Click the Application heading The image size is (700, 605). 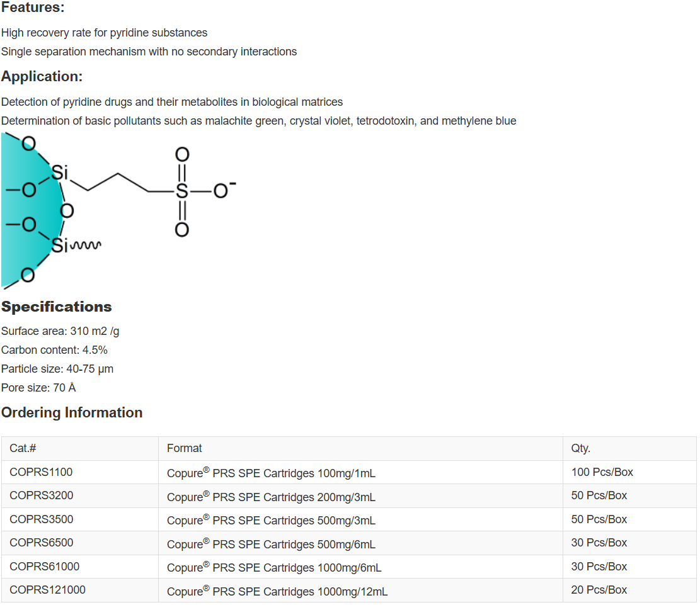click(x=42, y=77)
